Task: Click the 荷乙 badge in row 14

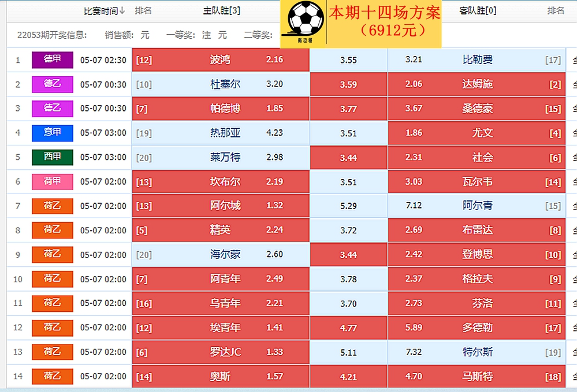Action: tap(52, 376)
